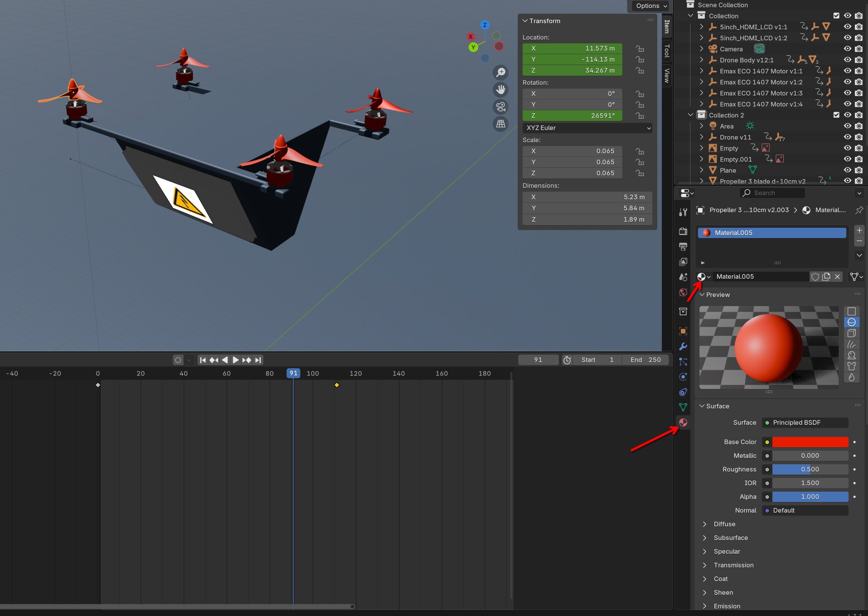
Task: Expand the Diffuse subpanel
Action: tap(705, 524)
